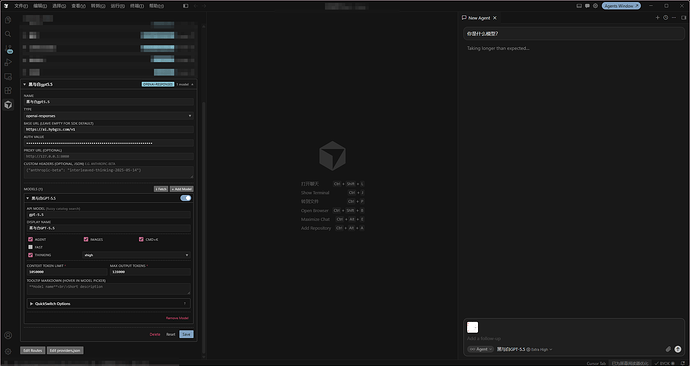690x366 pixels.
Task: Open the 文件 menu
Action: tap(21, 6)
